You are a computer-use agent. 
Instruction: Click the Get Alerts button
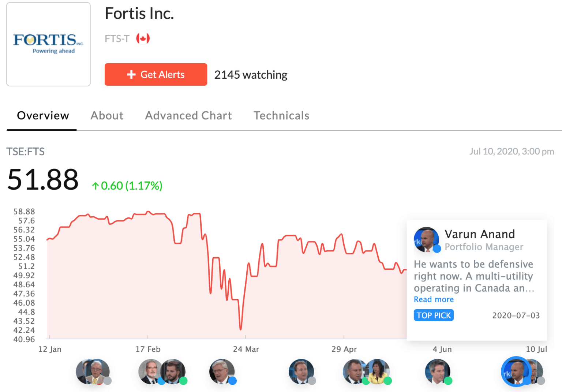156,74
